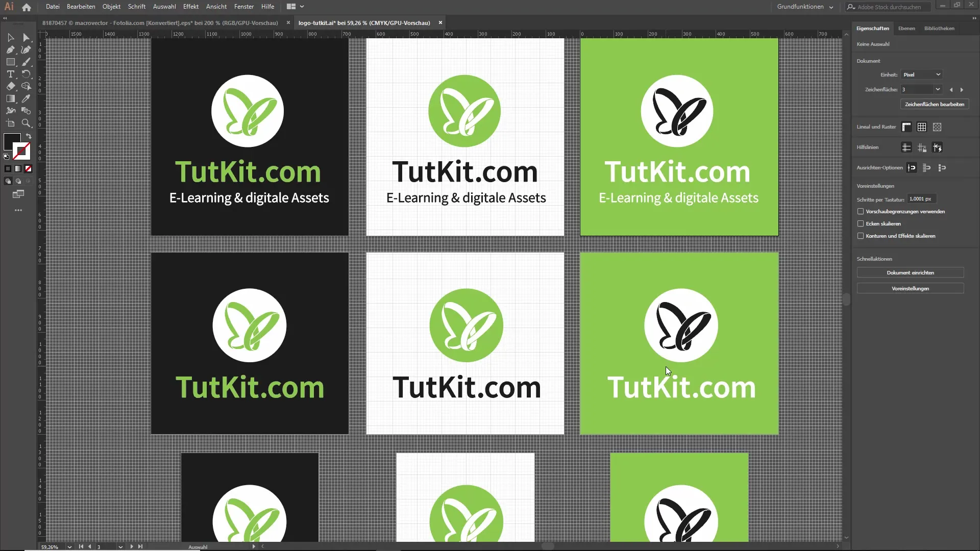Toggle transparency grid icon
This screenshot has width=980, height=551.
[x=937, y=127]
